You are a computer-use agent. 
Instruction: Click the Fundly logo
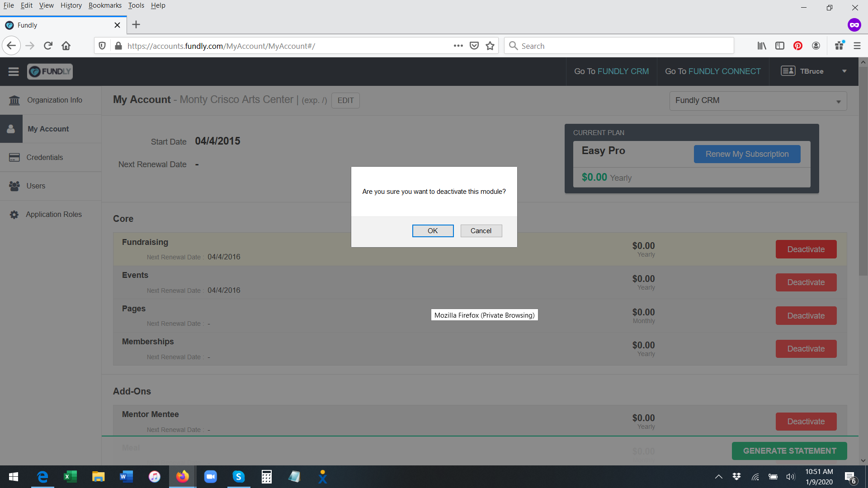(50, 71)
